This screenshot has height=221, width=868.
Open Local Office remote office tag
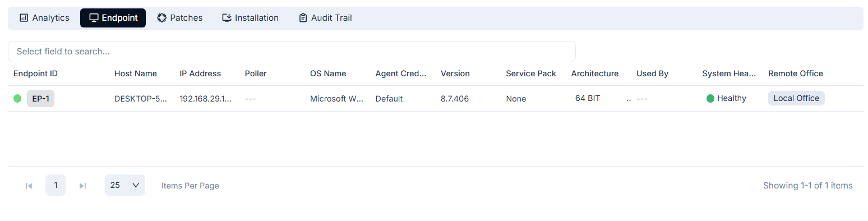pyautogui.click(x=796, y=98)
